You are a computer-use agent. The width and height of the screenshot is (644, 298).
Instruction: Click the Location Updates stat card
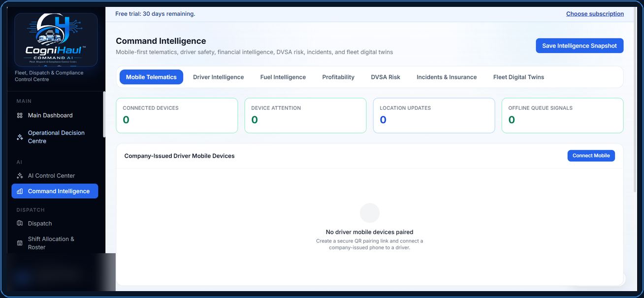tap(434, 115)
